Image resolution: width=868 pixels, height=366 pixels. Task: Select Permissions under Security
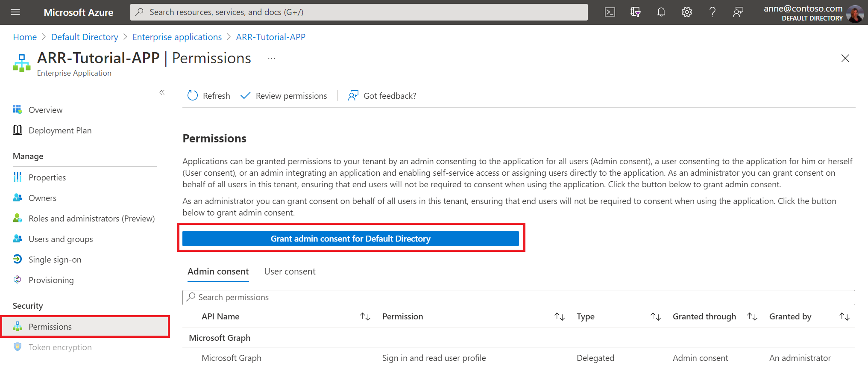(x=85, y=327)
